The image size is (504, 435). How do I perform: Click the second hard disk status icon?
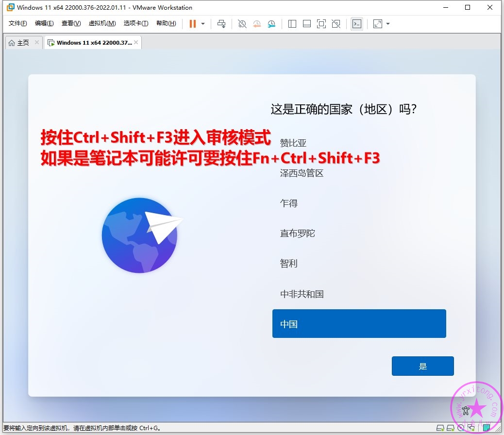click(451, 428)
